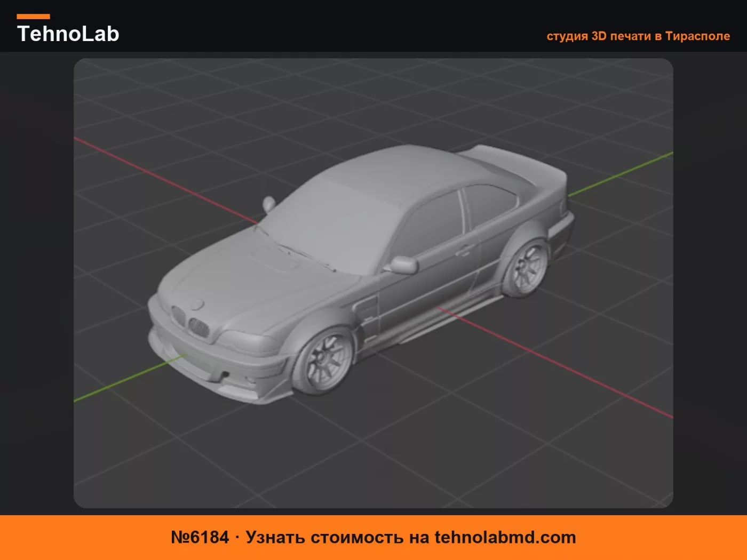
Task: Open the grey 3D car model preview
Action: point(373,283)
